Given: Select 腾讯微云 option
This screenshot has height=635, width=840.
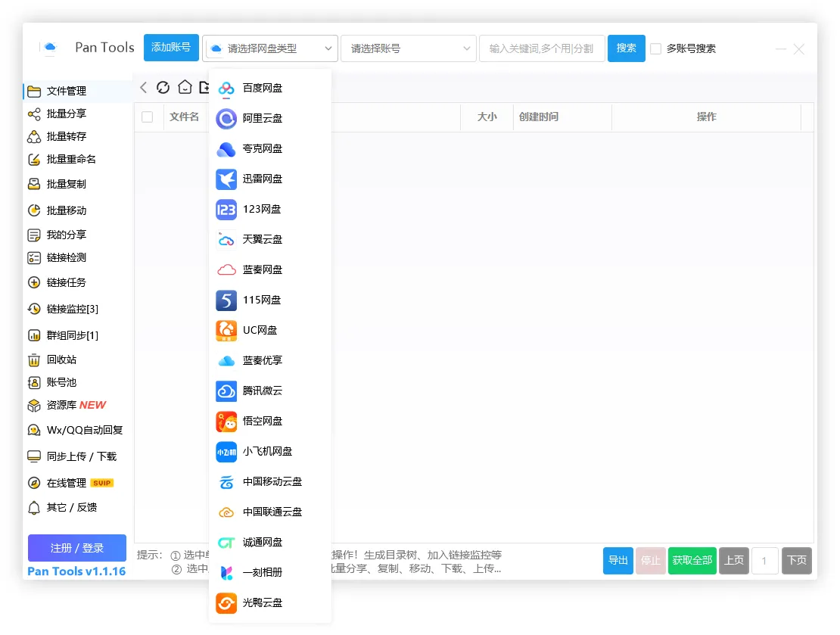Looking at the screenshot, I should coord(270,391).
